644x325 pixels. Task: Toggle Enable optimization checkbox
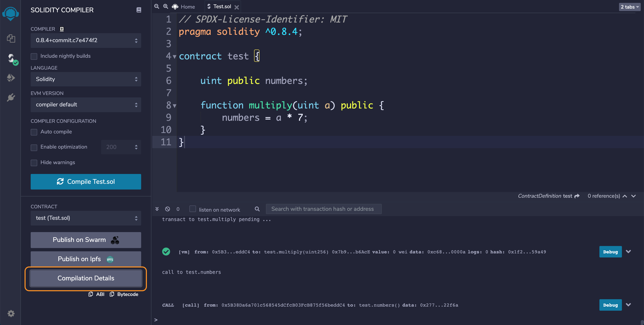[34, 147]
